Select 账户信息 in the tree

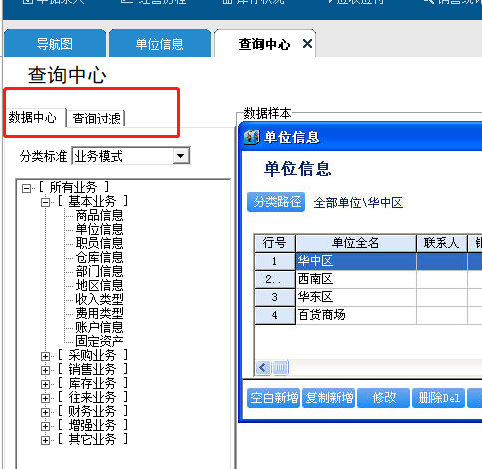99,327
